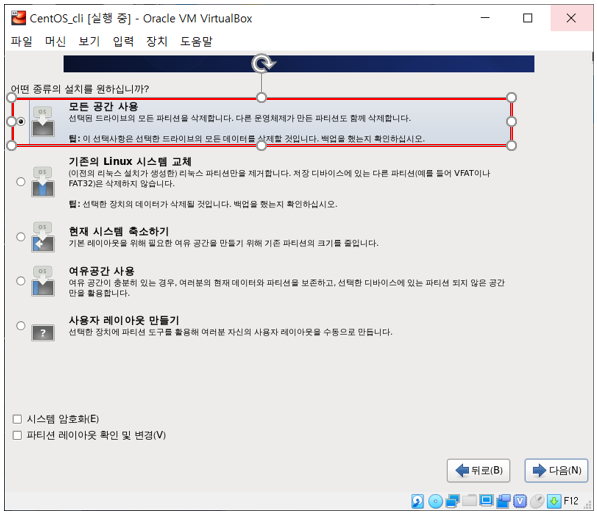
Task: Select the 기존의 Linux 시스템 교체 radio button
Action: tap(21, 181)
